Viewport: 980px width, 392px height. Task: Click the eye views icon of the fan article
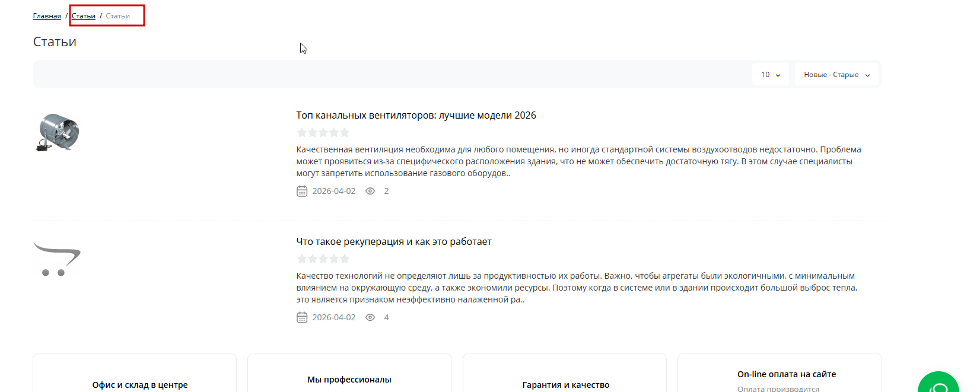click(370, 191)
